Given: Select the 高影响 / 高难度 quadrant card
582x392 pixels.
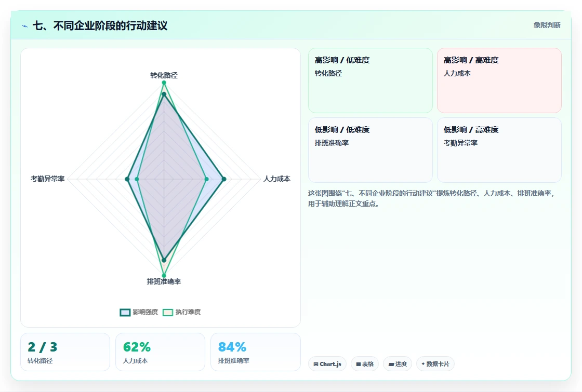Looking at the screenshot, I should [499, 80].
